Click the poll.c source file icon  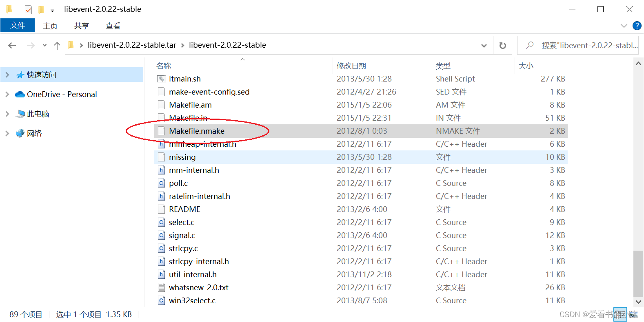[x=162, y=183]
